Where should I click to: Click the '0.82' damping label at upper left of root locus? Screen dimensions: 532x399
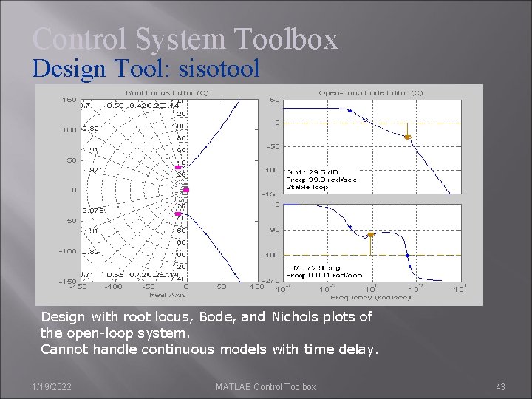(90, 129)
